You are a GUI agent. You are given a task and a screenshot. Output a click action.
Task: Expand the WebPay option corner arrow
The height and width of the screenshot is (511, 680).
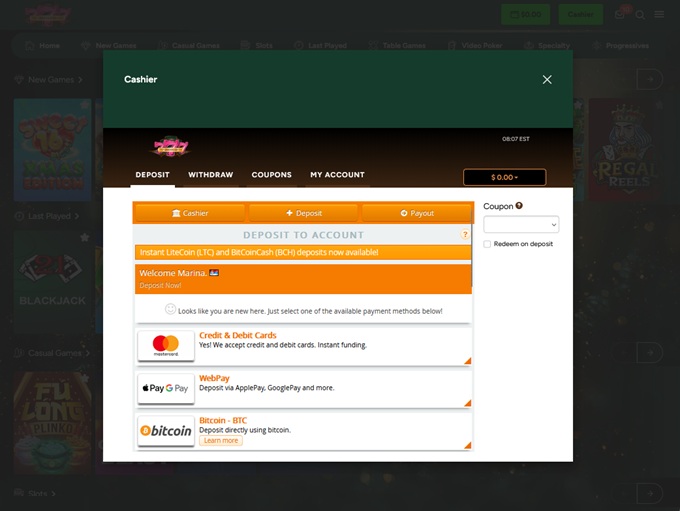click(x=467, y=403)
